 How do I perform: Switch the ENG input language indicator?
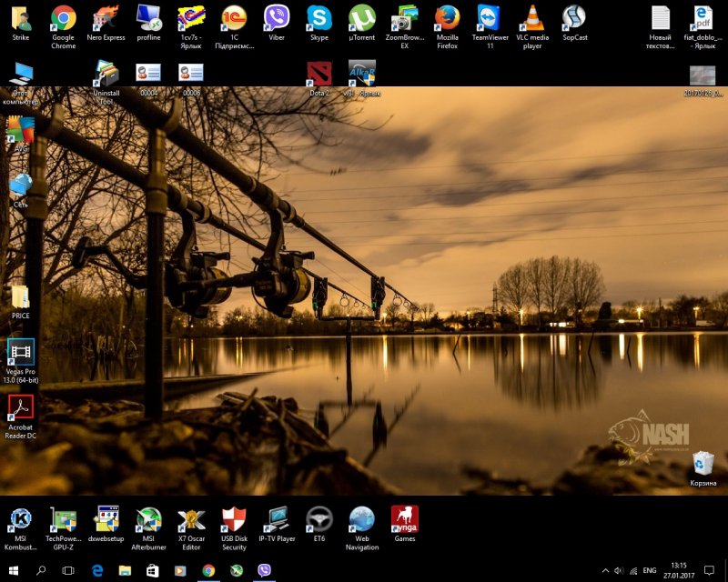click(x=649, y=570)
